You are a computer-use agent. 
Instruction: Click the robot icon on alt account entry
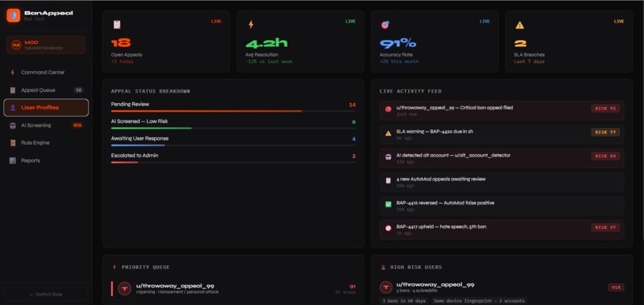click(x=388, y=156)
